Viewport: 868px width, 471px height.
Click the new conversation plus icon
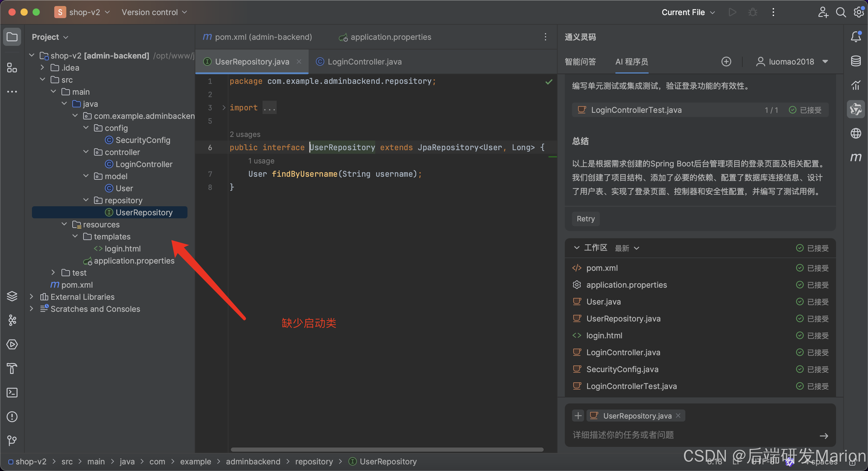click(726, 62)
